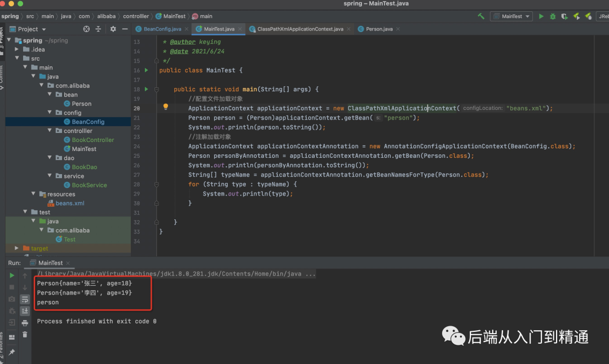Collapse the spring project root

point(9,40)
